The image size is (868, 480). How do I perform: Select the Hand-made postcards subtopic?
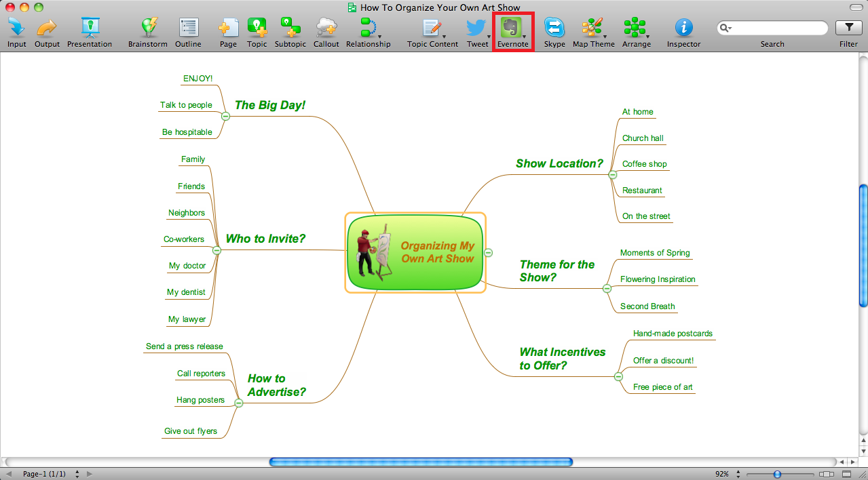click(x=673, y=334)
